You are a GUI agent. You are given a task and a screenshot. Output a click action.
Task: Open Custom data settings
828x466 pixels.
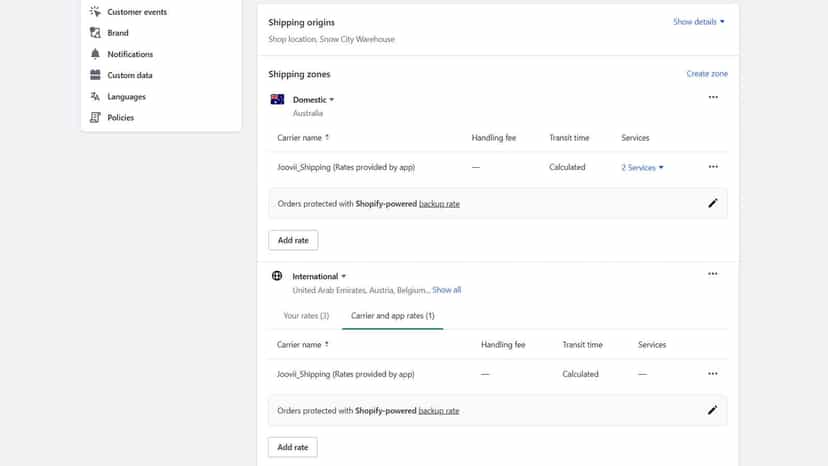pyautogui.click(x=130, y=75)
